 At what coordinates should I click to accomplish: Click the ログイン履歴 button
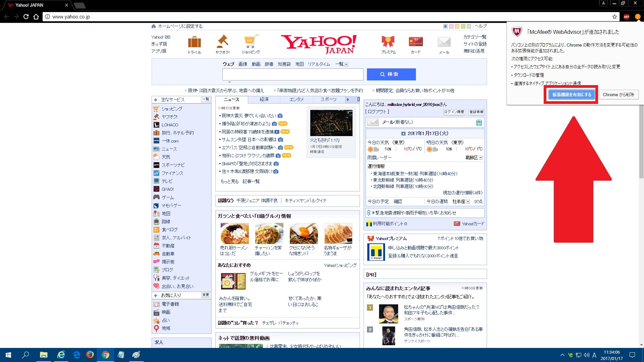[x=454, y=112]
